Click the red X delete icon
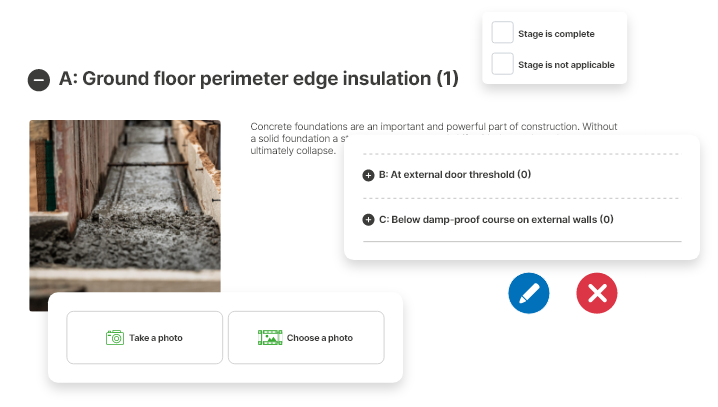Viewport: 718px width, 407px height. click(x=597, y=293)
